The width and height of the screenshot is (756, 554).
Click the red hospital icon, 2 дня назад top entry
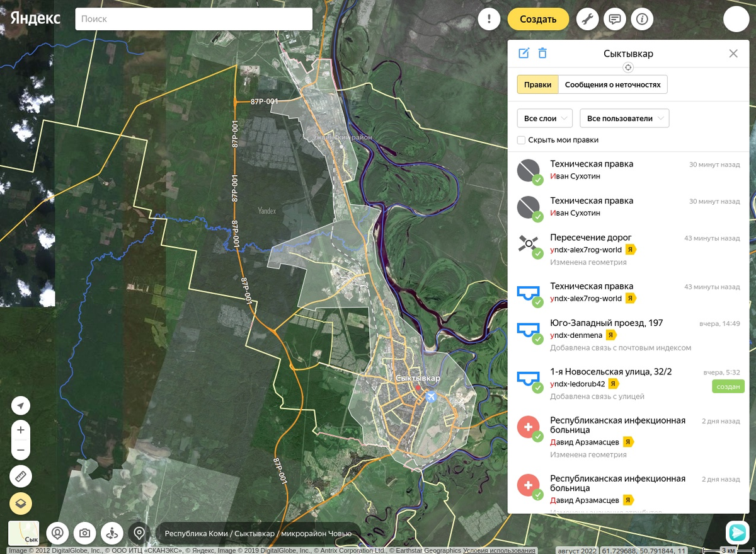click(528, 427)
